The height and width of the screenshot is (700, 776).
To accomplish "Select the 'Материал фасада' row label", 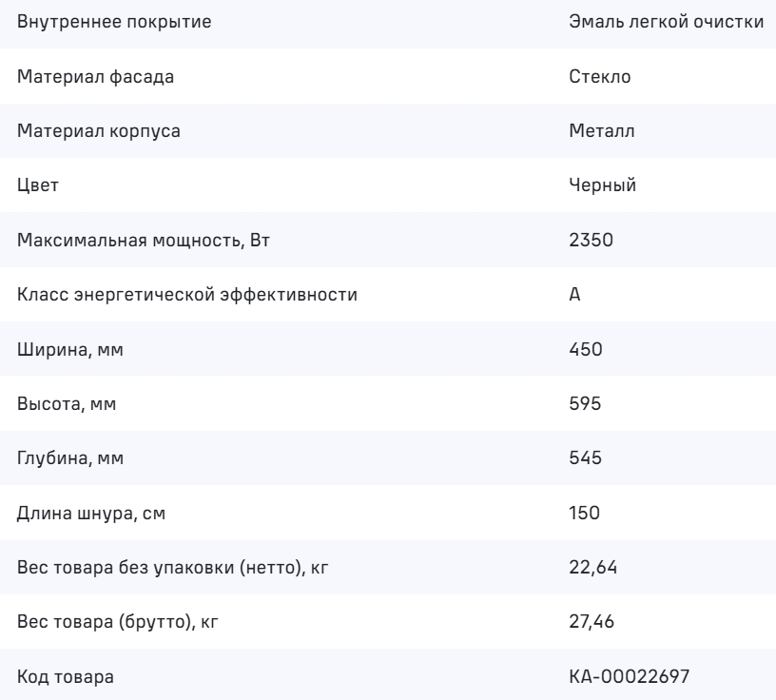I will point(96,77).
